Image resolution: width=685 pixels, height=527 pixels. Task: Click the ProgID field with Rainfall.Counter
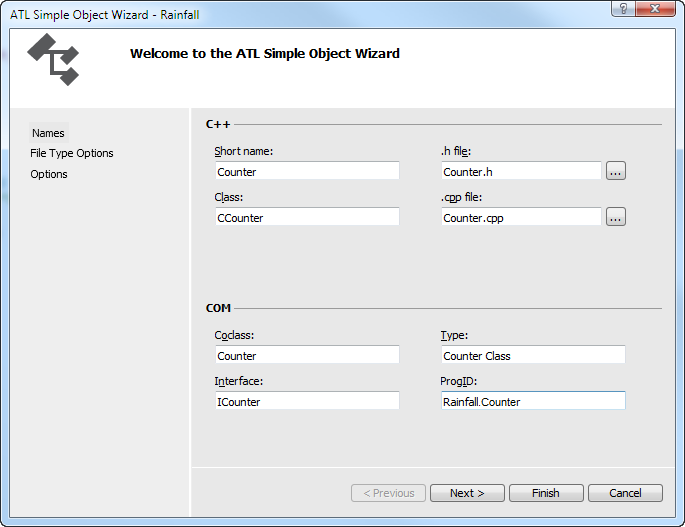533,401
